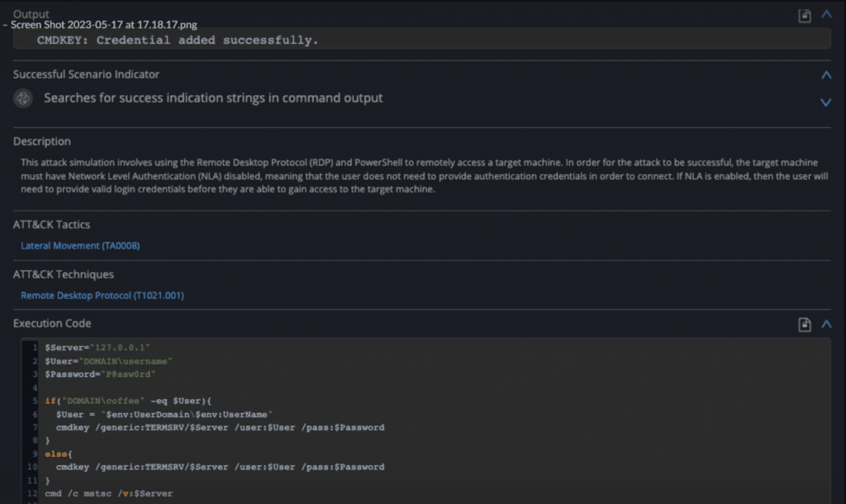Collapse the Execution Code section
This screenshot has height=504, width=846.
(x=826, y=325)
